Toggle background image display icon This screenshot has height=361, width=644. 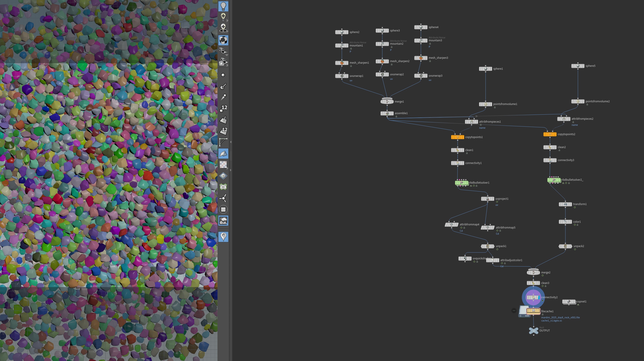point(223,220)
